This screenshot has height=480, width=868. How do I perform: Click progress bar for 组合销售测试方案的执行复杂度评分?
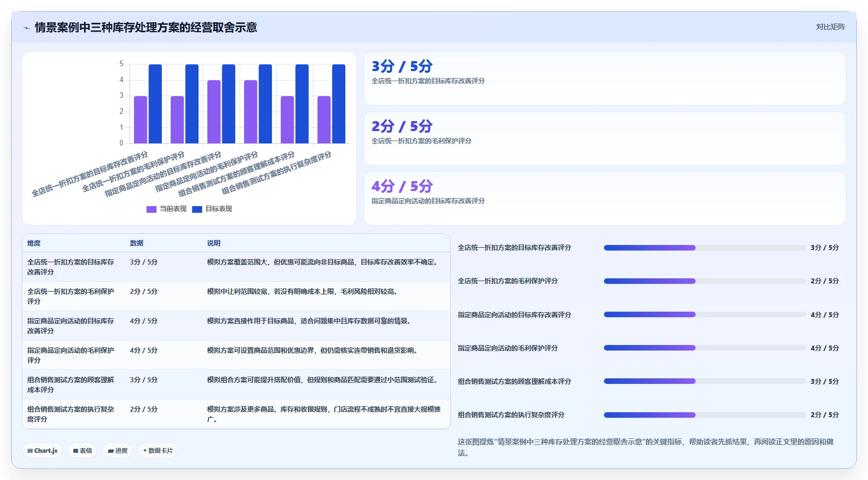tap(705, 415)
